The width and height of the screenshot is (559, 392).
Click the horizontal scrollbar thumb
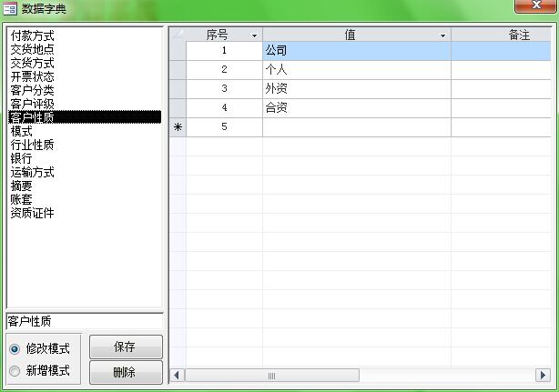pyautogui.click(x=271, y=376)
